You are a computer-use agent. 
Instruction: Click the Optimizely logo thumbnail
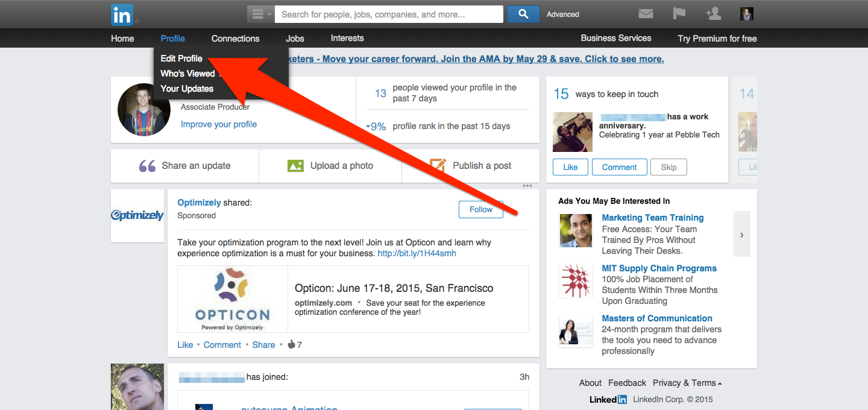pos(137,216)
